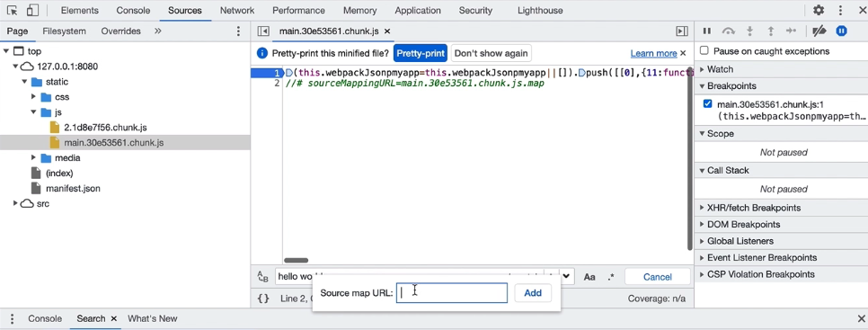Viewport: 868px width, 330px height.
Task: Step into next function call icon
Action: pyautogui.click(x=749, y=31)
